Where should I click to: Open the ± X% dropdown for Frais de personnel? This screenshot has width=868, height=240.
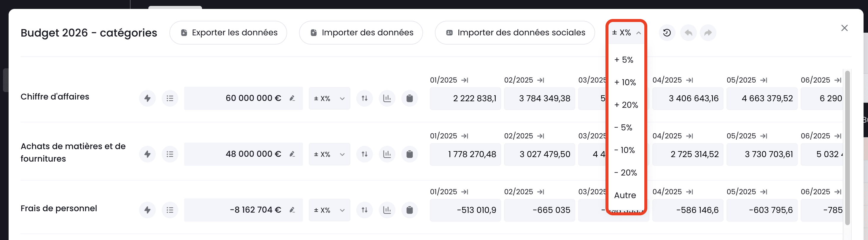[x=329, y=210]
